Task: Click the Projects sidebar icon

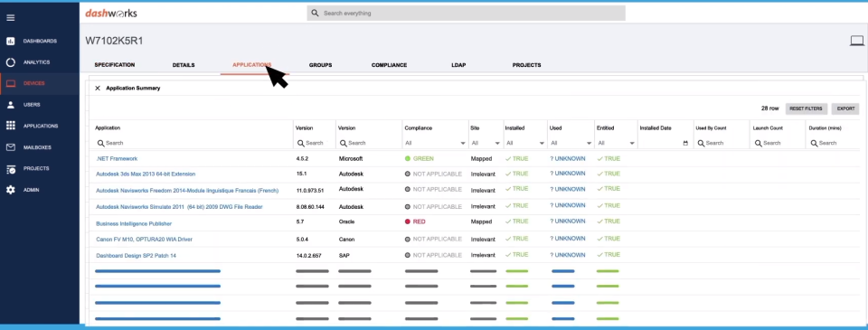Action: point(11,169)
